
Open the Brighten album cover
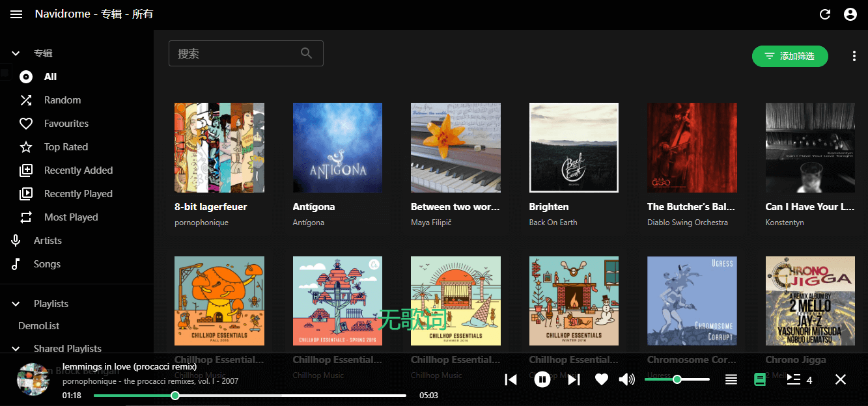tap(574, 148)
